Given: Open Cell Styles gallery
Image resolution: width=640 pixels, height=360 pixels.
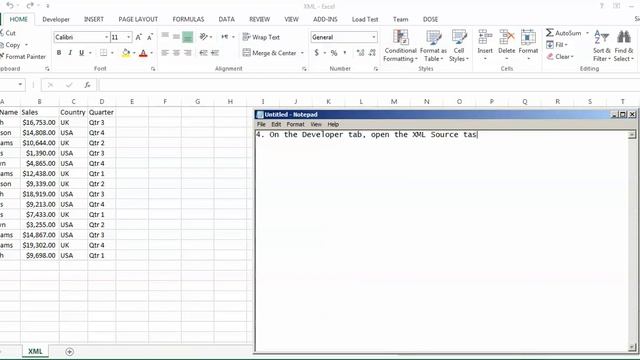Looking at the screenshot, I should 459,46.
